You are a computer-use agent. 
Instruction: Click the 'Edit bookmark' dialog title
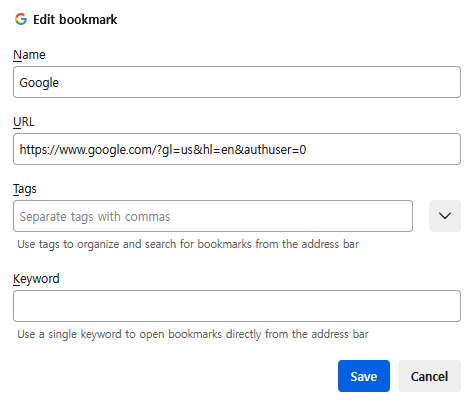point(75,19)
